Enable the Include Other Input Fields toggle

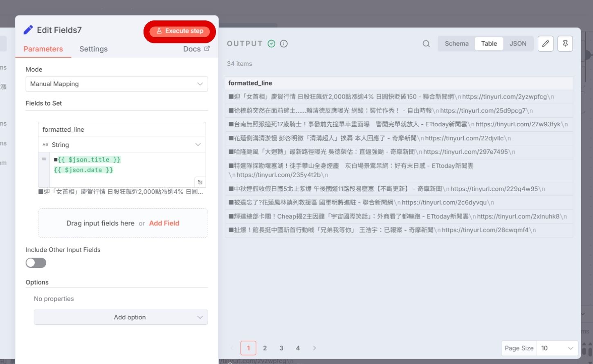coord(36,263)
